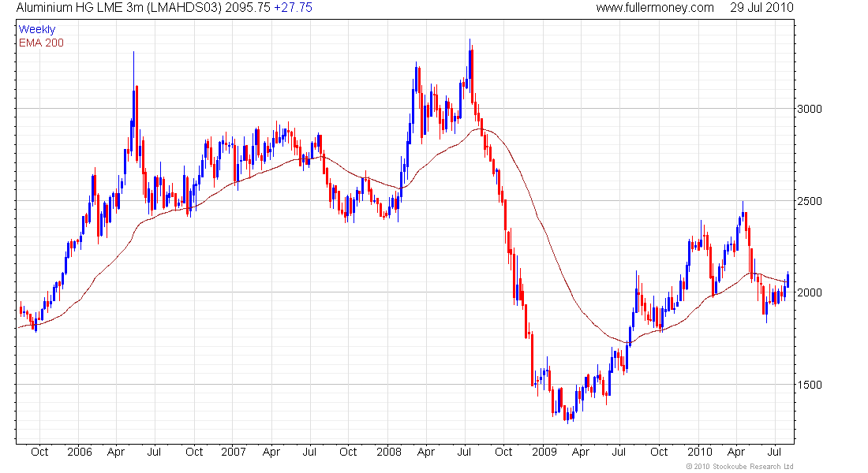Click the 2010 year label on time axis

pyautogui.click(x=700, y=452)
